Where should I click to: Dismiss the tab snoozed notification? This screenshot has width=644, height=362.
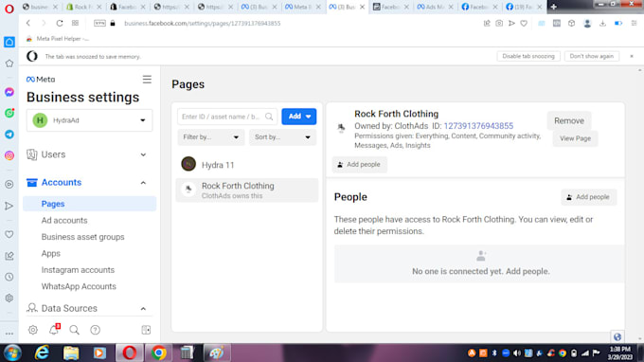pyautogui.click(x=632, y=56)
